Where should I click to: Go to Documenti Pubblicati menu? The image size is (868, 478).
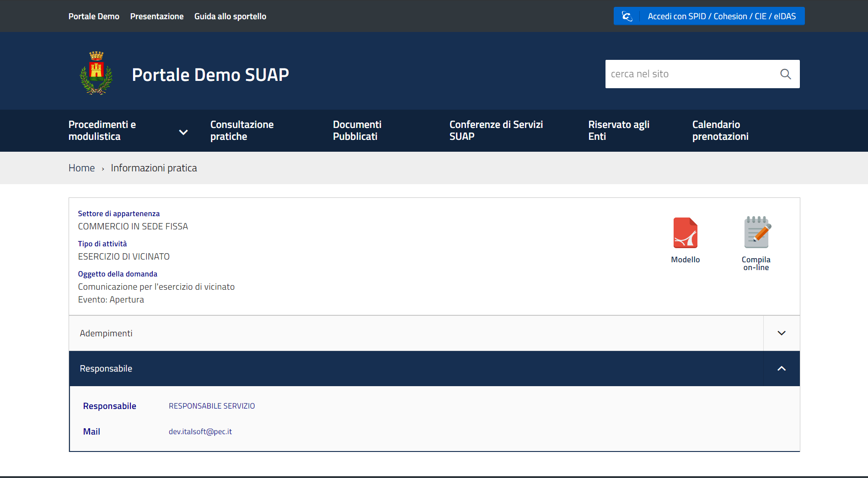[x=357, y=131]
